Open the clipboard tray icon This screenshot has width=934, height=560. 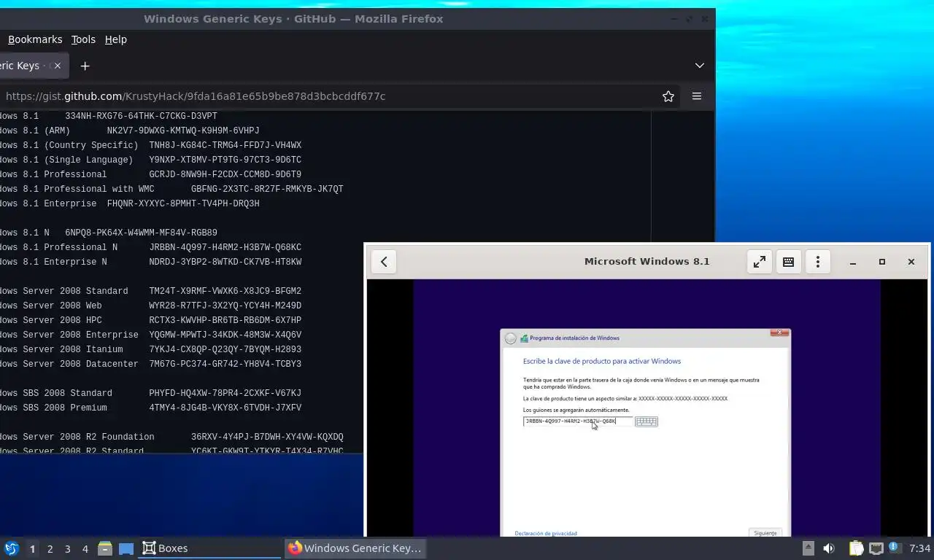pyautogui.click(x=857, y=548)
